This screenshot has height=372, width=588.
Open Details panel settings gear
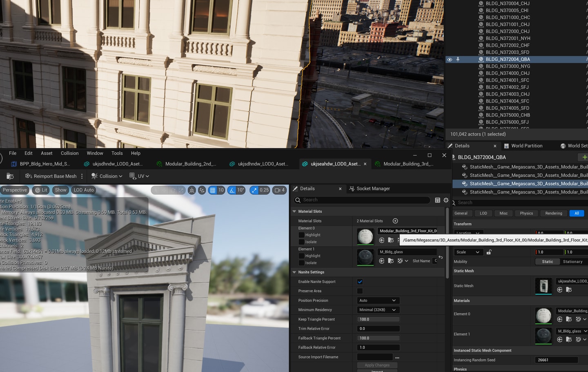coord(446,200)
